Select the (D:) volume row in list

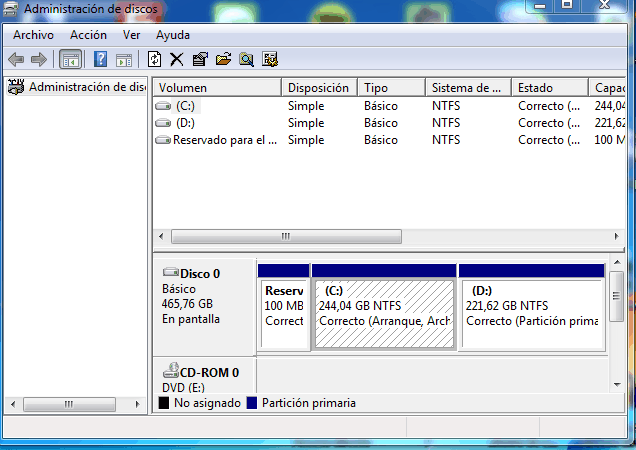pos(185,123)
